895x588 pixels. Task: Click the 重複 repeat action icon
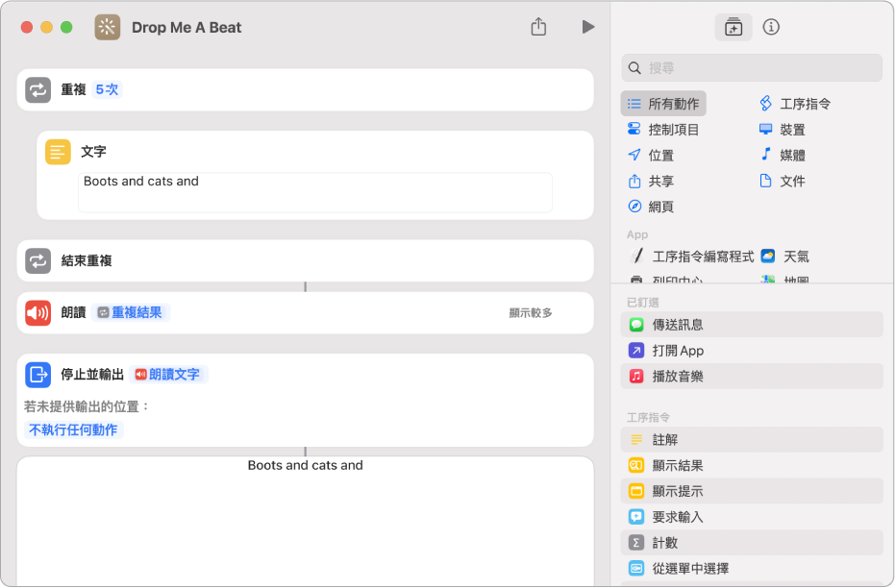coord(38,89)
